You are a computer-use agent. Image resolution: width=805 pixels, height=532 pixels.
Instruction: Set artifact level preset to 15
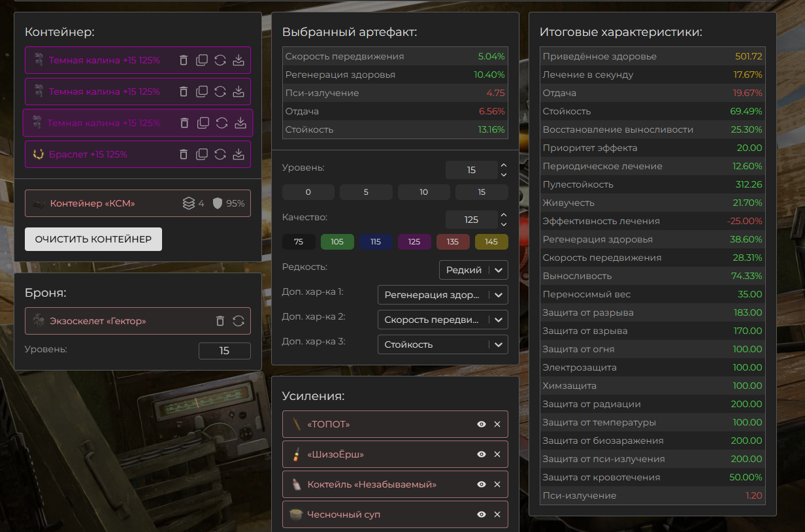[482, 192]
